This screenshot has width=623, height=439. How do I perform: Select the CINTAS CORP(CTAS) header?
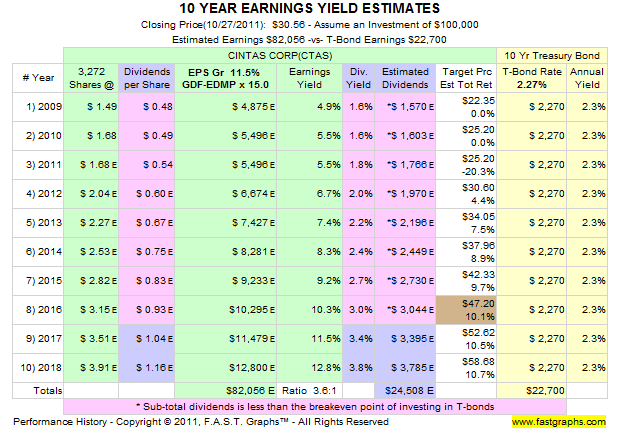pyautogui.click(x=280, y=56)
